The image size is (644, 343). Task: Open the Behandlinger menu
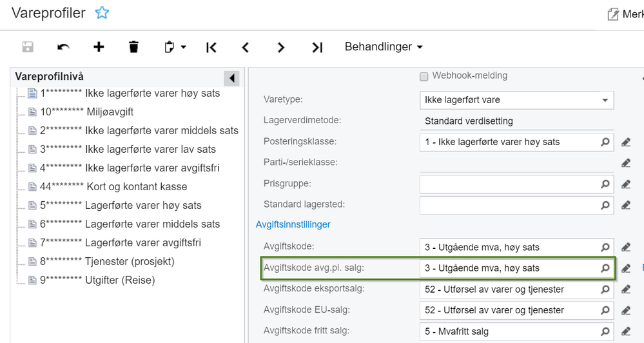point(384,47)
